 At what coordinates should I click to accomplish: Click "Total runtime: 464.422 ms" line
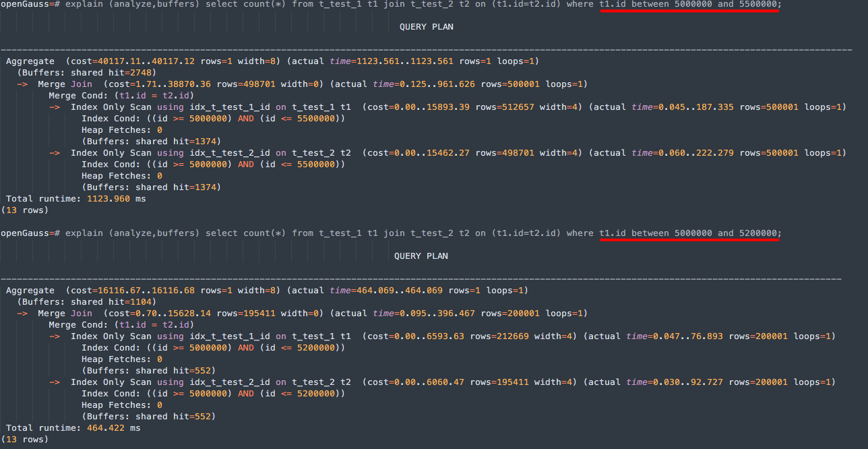tap(73, 428)
